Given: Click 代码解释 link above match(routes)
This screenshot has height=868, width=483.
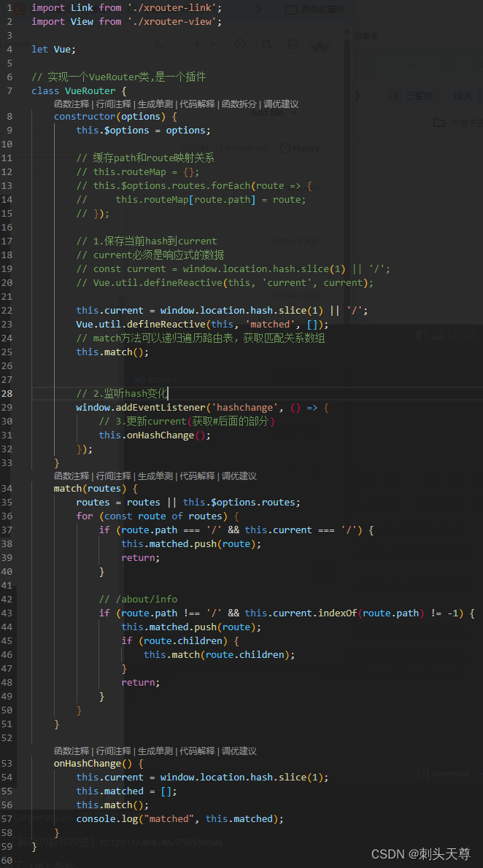Looking at the screenshot, I should [x=197, y=476].
